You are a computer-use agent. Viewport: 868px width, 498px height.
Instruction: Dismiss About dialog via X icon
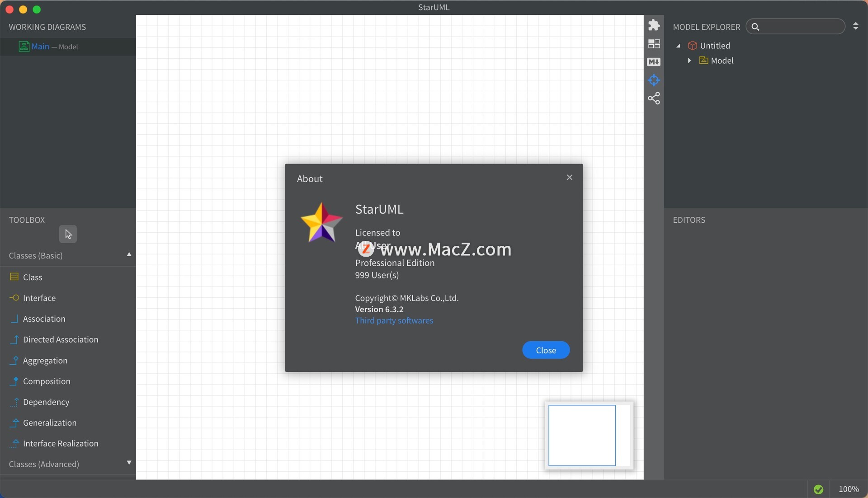point(569,178)
